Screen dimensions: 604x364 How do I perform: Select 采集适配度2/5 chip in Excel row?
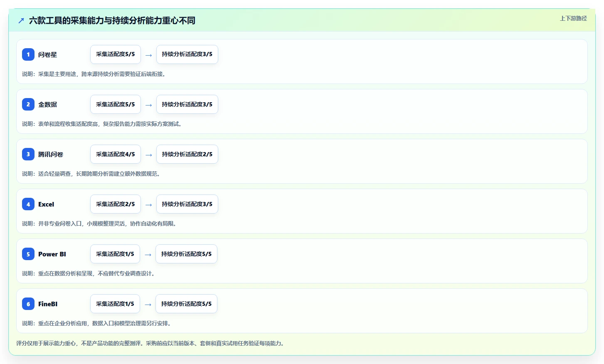click(116, 204)
